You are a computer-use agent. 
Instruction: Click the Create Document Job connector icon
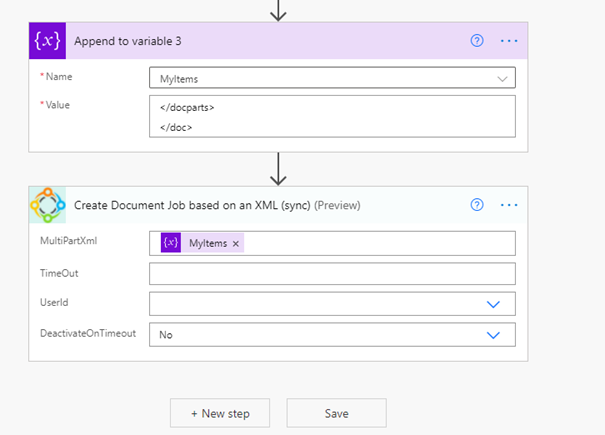tap(47, 205)
